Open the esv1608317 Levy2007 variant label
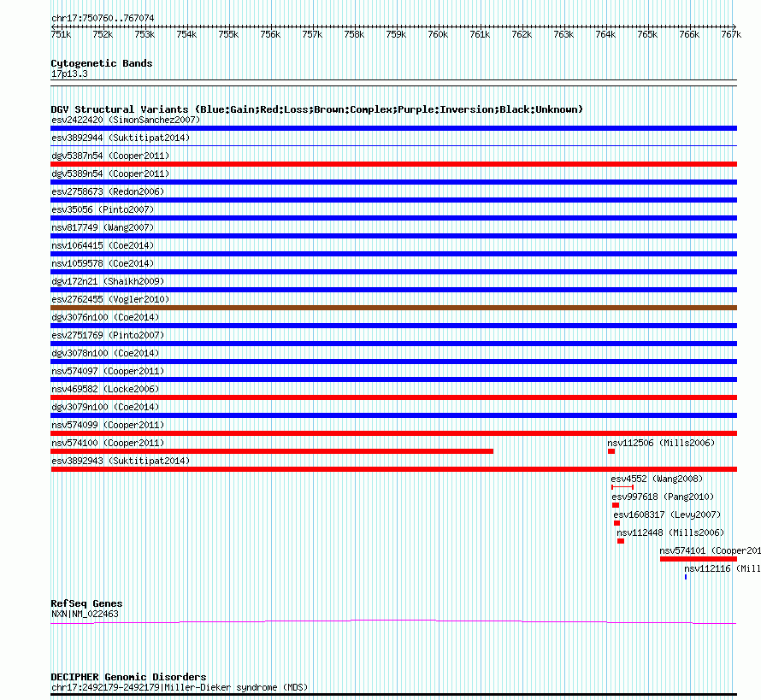This screenshot has height=700, width=761. pyautogui.click(x=667, y=515)
